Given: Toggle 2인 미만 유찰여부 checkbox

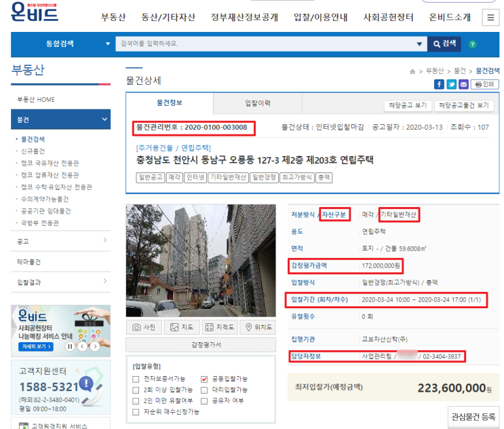Looking at the screenshot, I should (136, 401).
